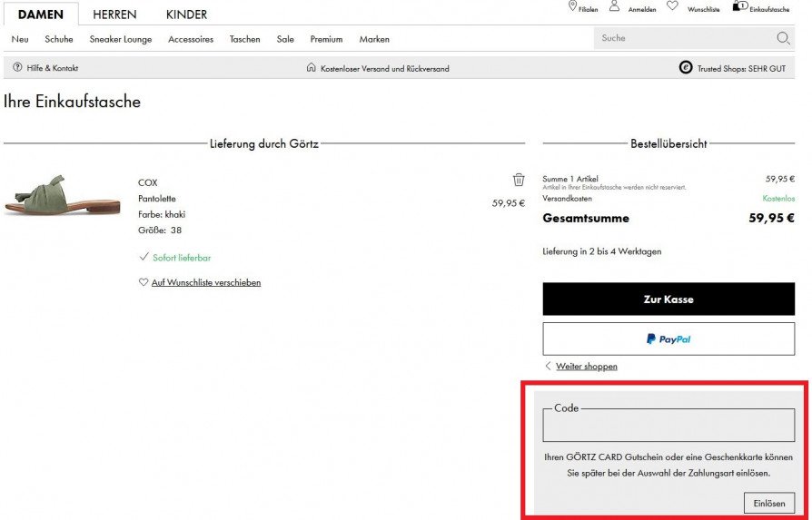This screenshot has width=812, height=520.
Task: Click the Gesamtsumme 59,95 € amount
Action: 772,218
